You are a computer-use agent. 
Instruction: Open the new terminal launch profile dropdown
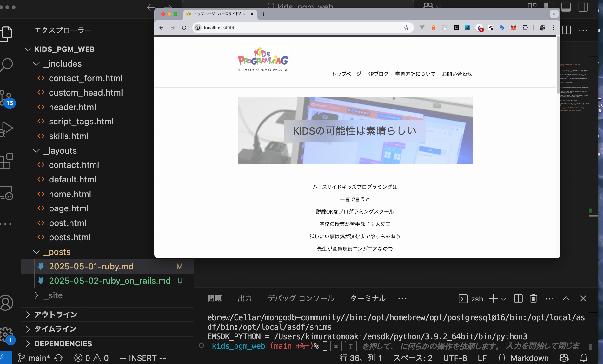(504, 299)
